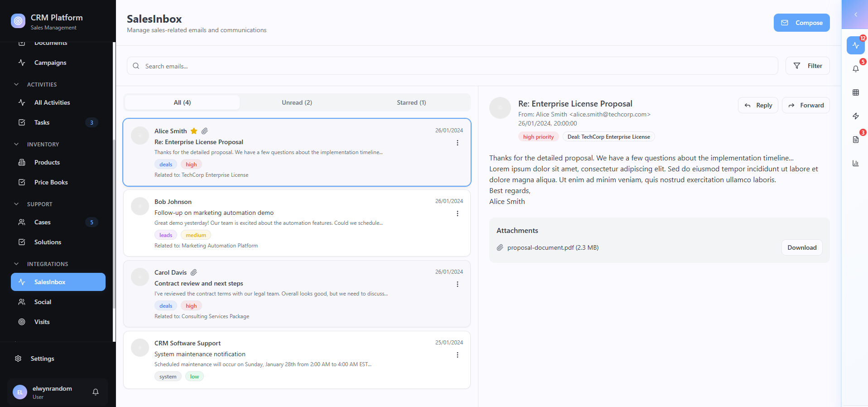
Task: Open the three-dot menu for Bob Johnson's email
Action: [x=457, y=213]
